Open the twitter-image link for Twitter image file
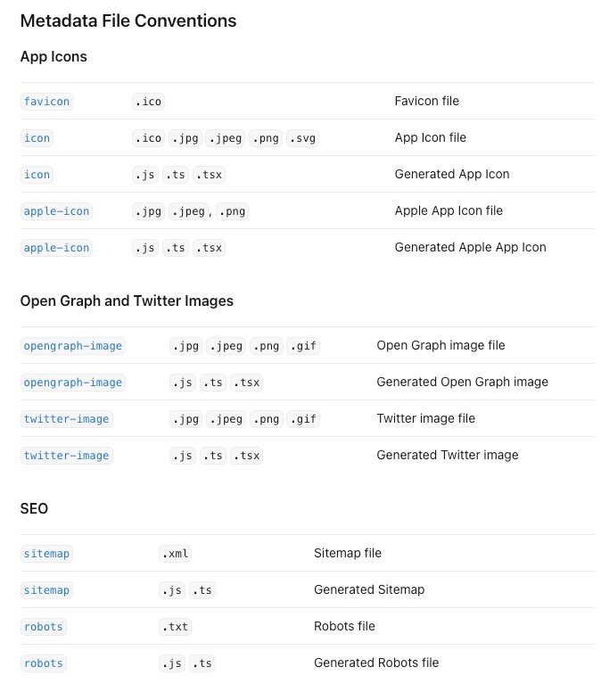601x700 pixels. (x=67, y=419)
